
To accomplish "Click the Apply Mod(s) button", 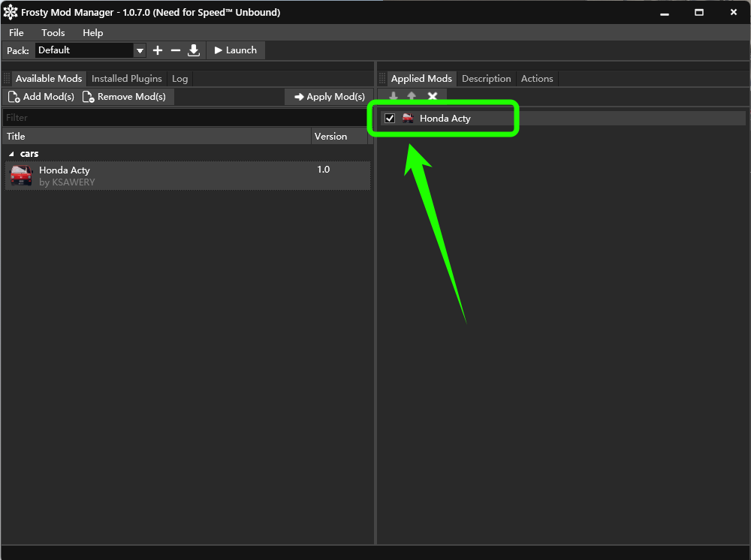I will (x=330, y=97).
